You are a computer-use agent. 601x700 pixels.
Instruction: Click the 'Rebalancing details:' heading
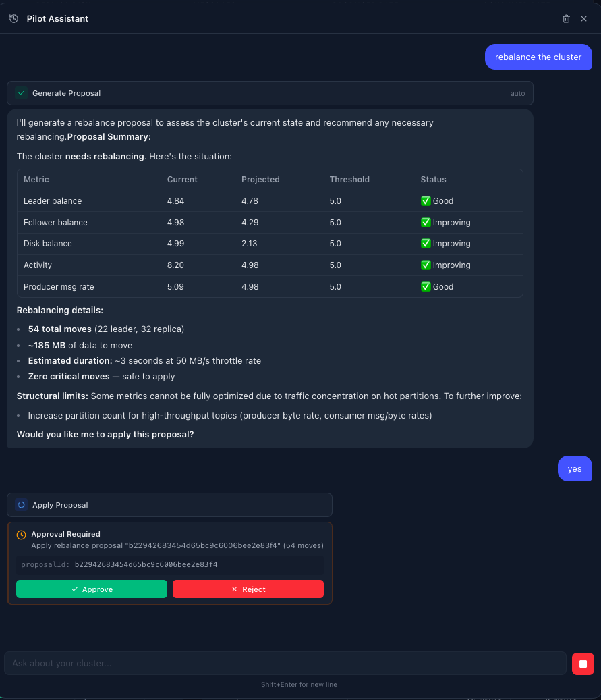point(60,310)
